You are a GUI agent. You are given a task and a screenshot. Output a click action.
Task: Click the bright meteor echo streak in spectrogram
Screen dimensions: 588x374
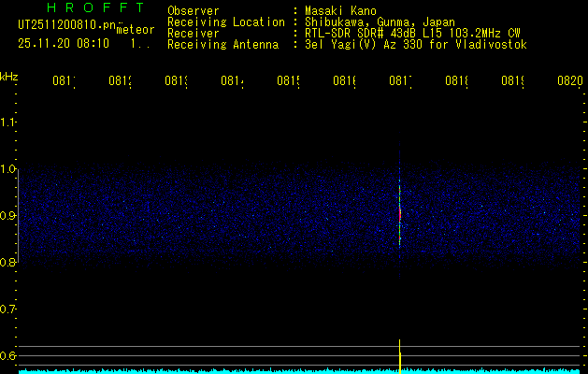pos(400,213)
